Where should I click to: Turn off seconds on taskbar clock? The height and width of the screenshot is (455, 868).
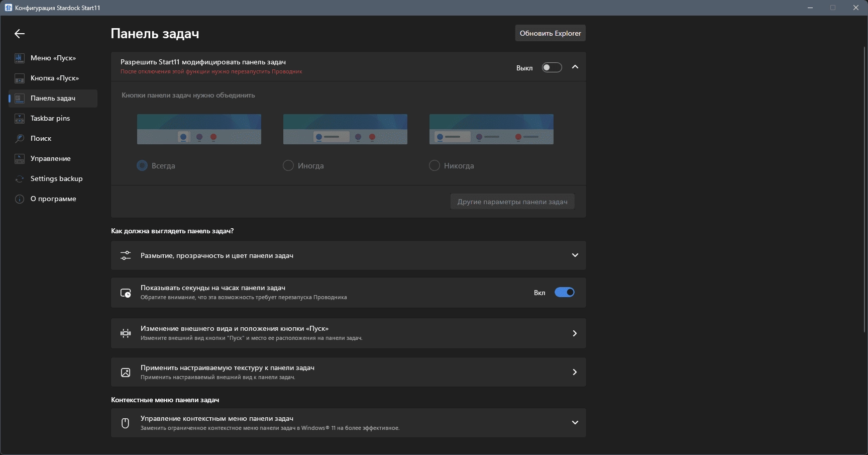tap(565, 292)
